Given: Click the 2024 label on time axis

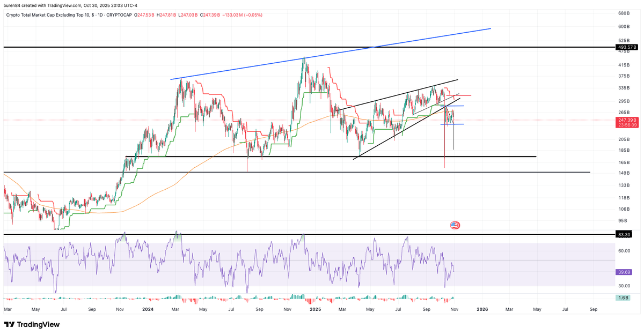Looking at the screenshot, I should coord(147,309).
